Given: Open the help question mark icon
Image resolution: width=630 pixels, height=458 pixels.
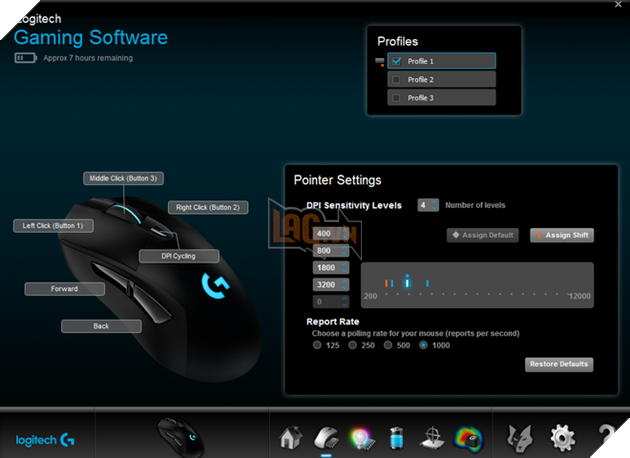Looking at the screenshot, I should (x=607, y=438).
